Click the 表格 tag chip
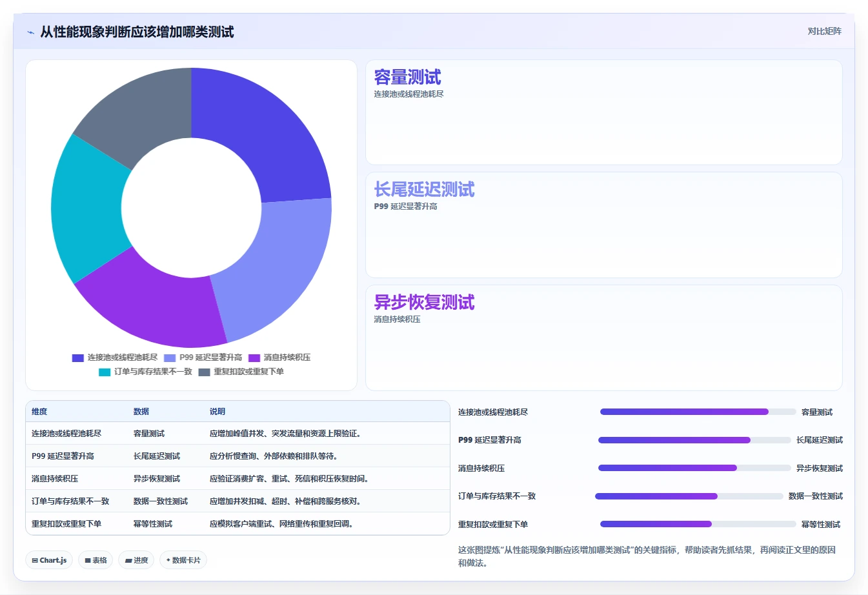868x595 pixels. [x=96, y=560]
